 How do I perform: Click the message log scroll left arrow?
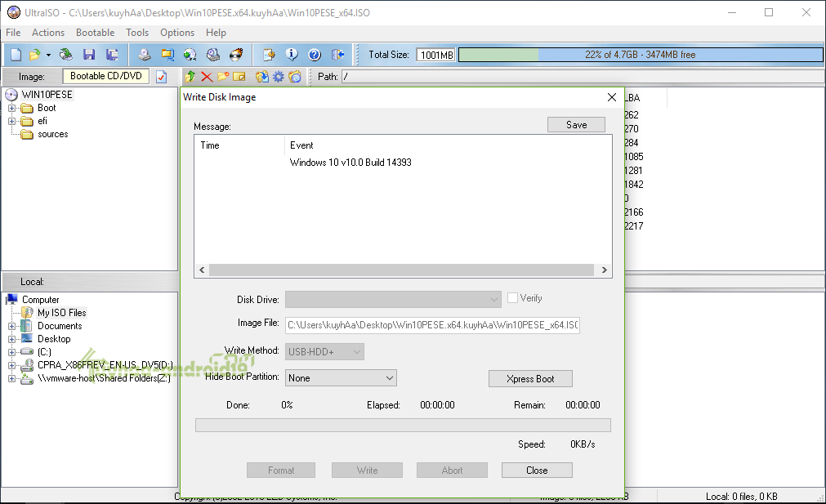pos(202,270)
